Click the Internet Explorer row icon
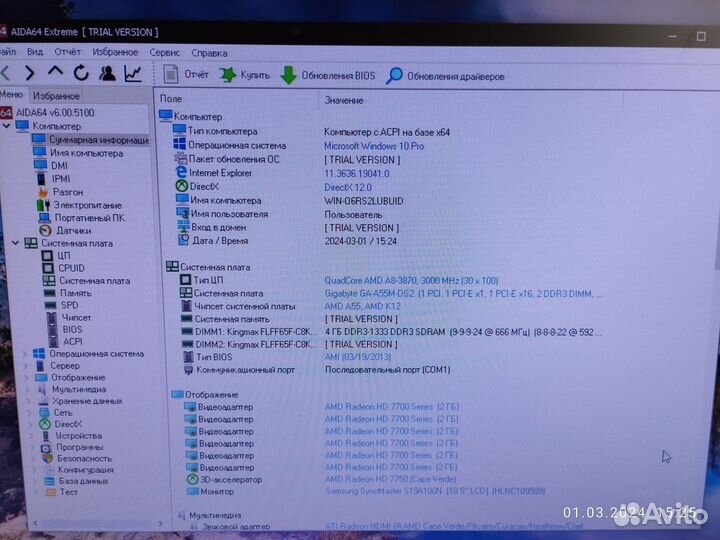 (181, 172)
